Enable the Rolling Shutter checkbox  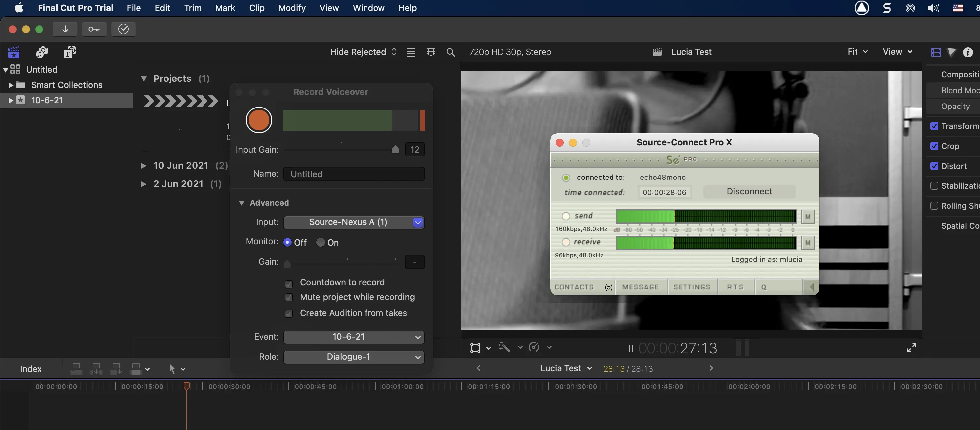point(934,206)
